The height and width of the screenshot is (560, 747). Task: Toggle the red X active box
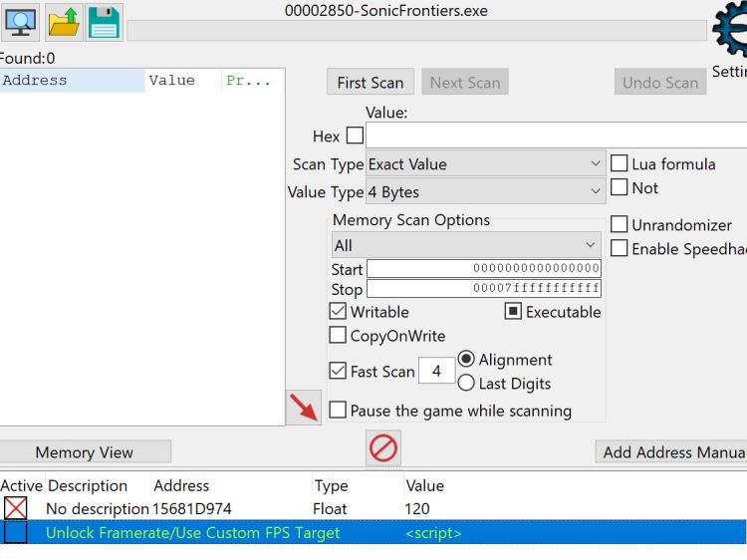coord(16,509)
